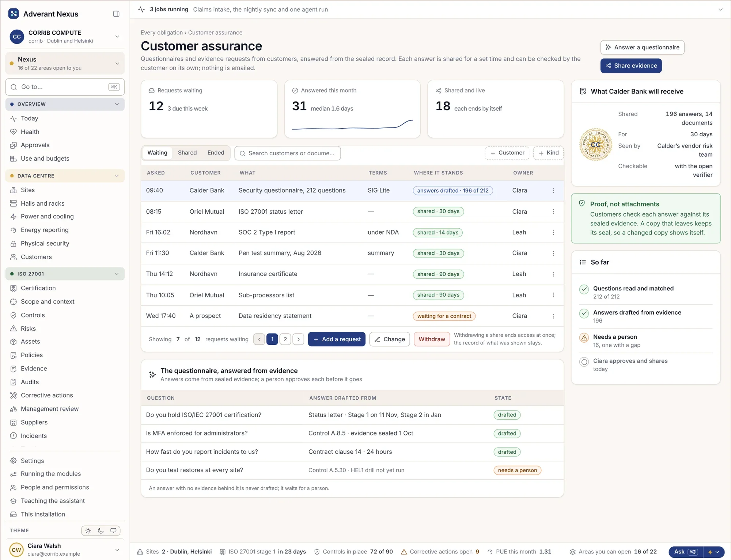Switch to system theme
The image size is (731, 560).
[x=113, y=531]
